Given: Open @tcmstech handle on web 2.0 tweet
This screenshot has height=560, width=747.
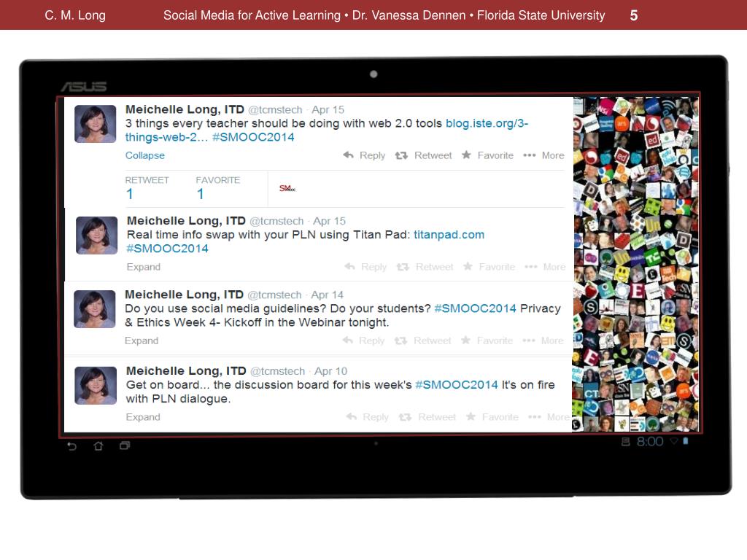Looking at the screenshot, I should (x=275, y=109).
